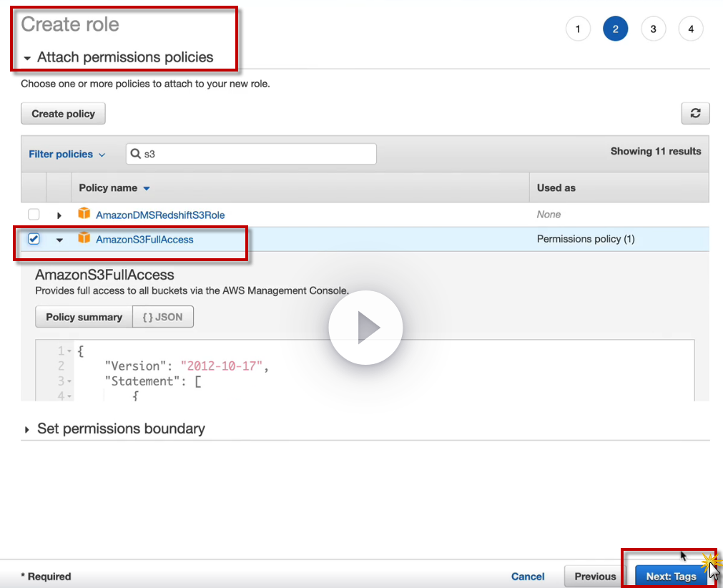Uncheck the AmazonS3FullAccess checkbox
Viewport: 723px width, 588px height.
[34, 239]
